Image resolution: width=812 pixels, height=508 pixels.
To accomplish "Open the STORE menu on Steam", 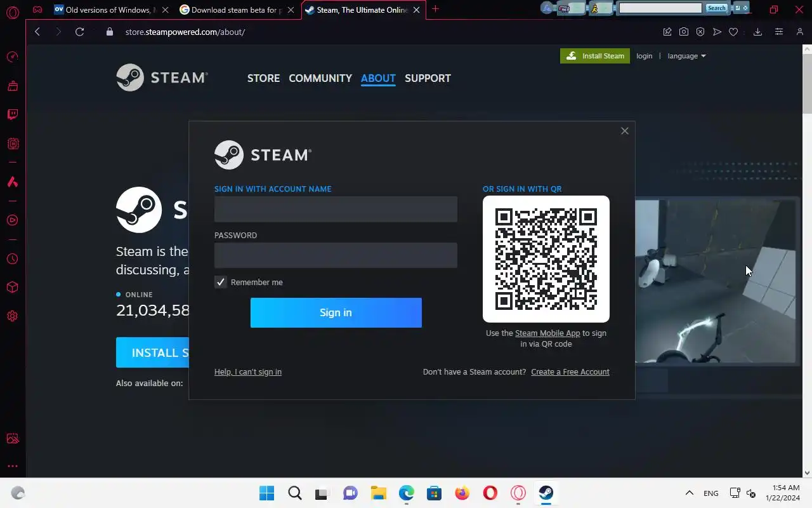I will pos(263,78).
